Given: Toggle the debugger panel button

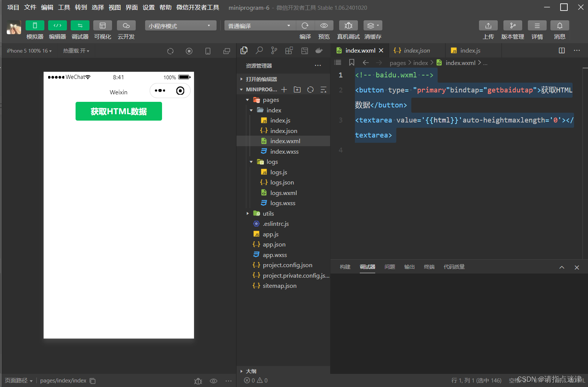Looking at the screenshot, I should [80, 26].
